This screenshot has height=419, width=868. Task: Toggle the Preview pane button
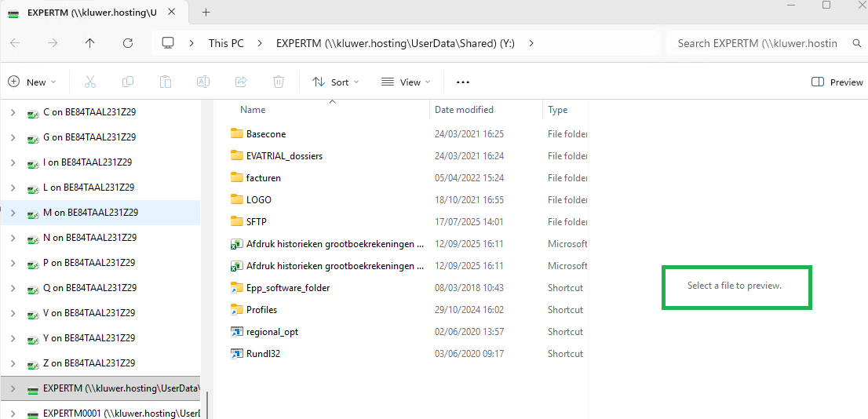tap(837, 82)
